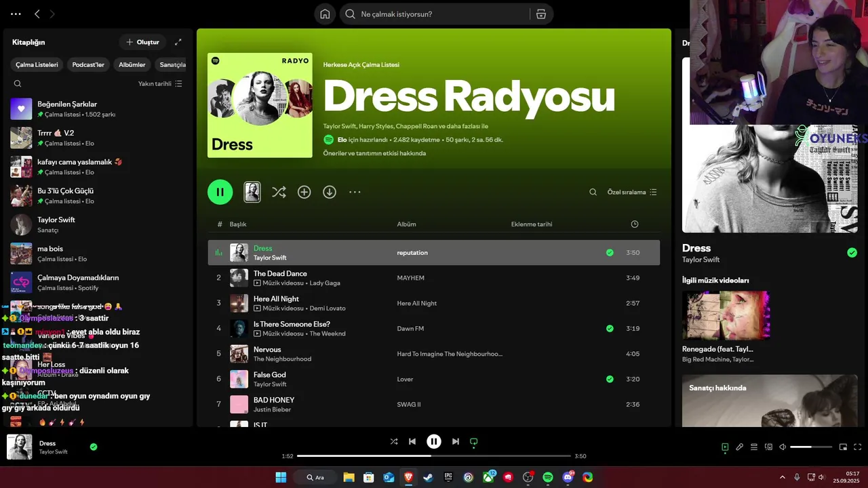Toggle shuffle for the playlist header
The image size is (868, 488).
279,192
